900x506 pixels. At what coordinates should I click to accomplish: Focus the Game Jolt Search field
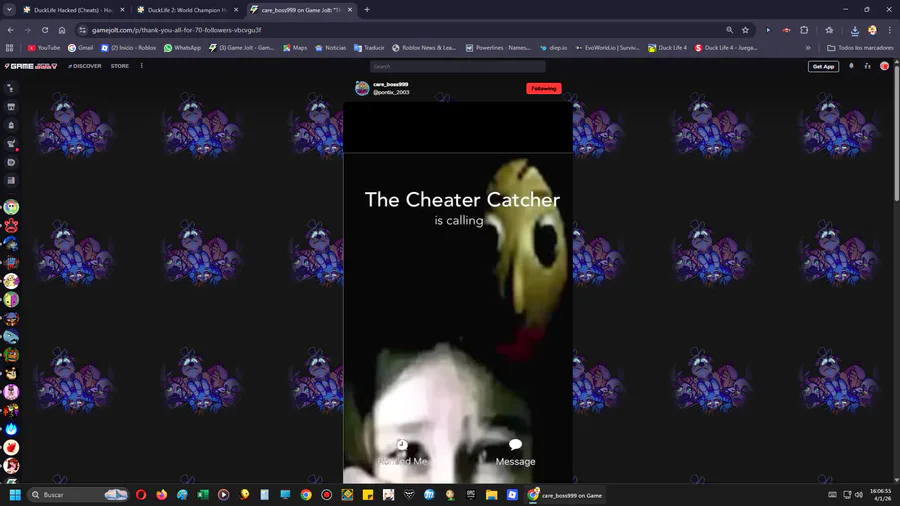coord(457,67)
